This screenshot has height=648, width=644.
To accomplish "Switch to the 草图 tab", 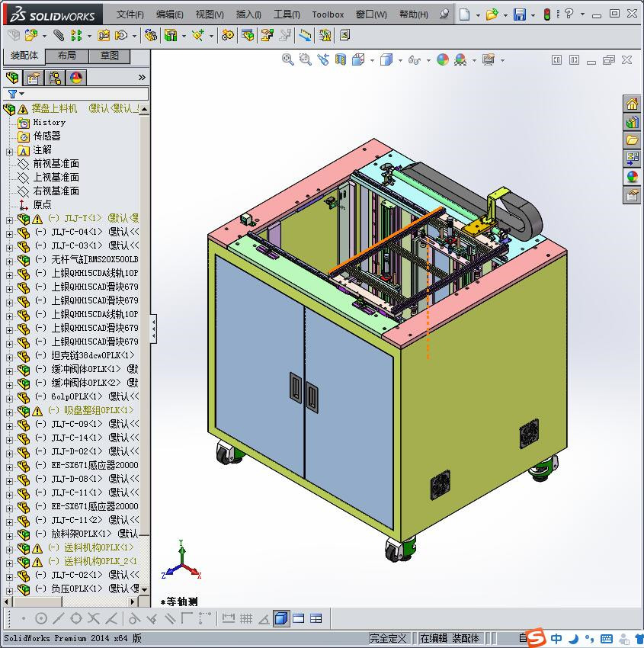I will pyautogui.click(x=110, y=56).
